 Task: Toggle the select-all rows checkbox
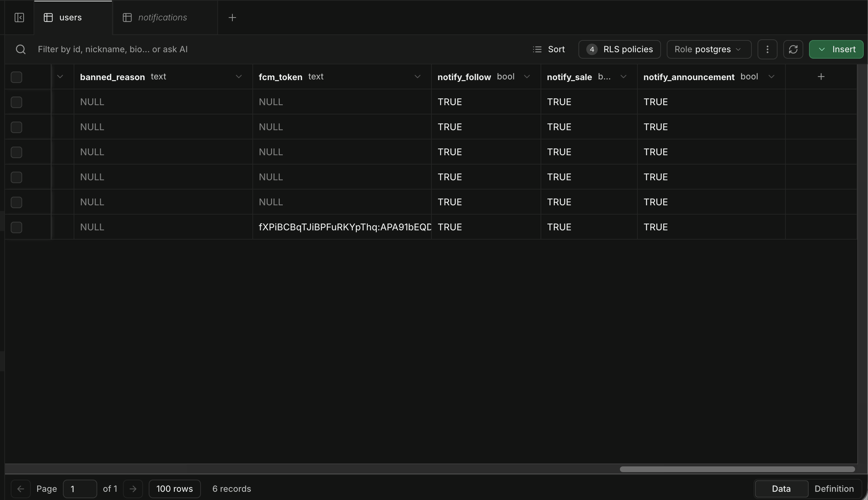[x=16, y=77]
